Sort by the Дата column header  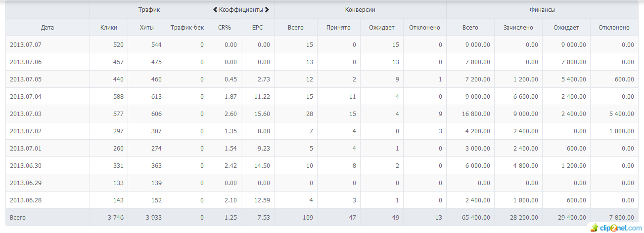tap(47, 28)
